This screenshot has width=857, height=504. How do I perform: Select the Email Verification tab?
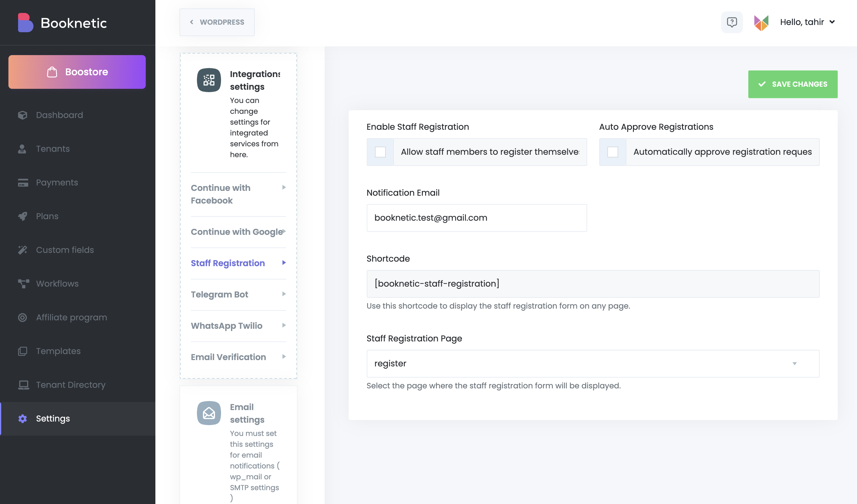238,357
